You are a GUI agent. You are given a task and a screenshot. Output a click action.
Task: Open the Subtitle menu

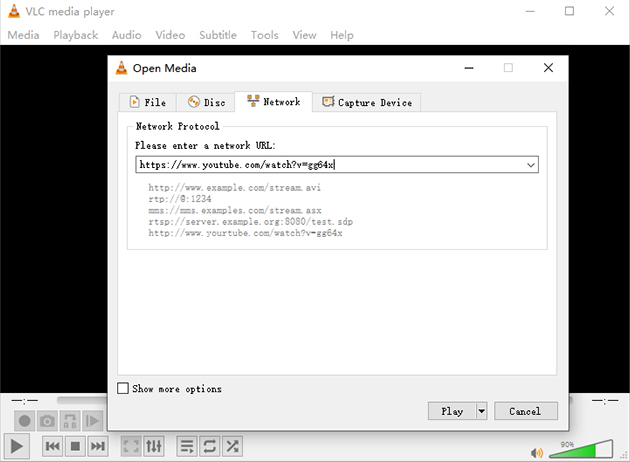coord(218,35)
